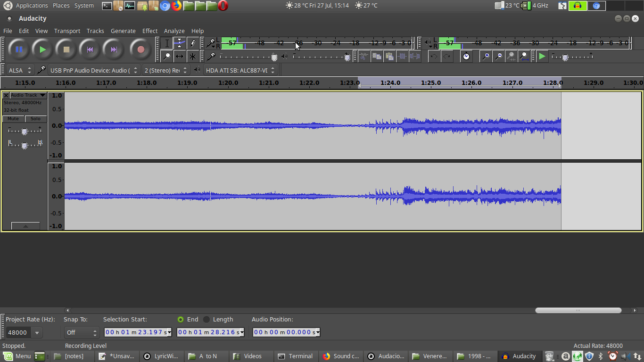
Task: Open the ALSA audio host dropdown
Action: (20, 70)
